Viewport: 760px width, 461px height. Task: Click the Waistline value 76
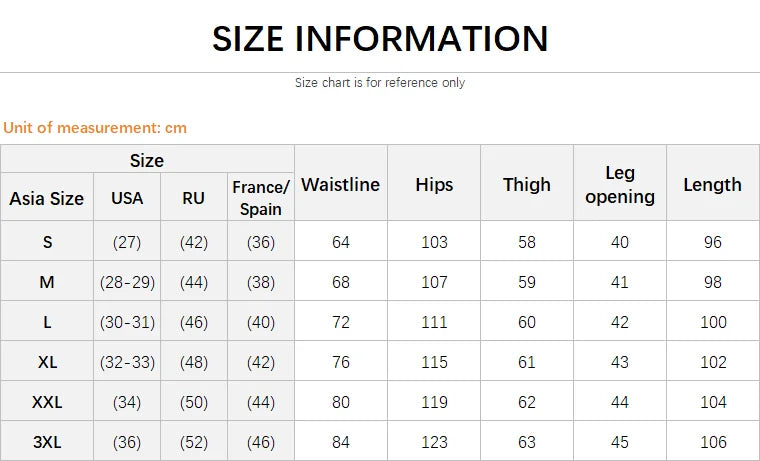click(x=341, y=362)
